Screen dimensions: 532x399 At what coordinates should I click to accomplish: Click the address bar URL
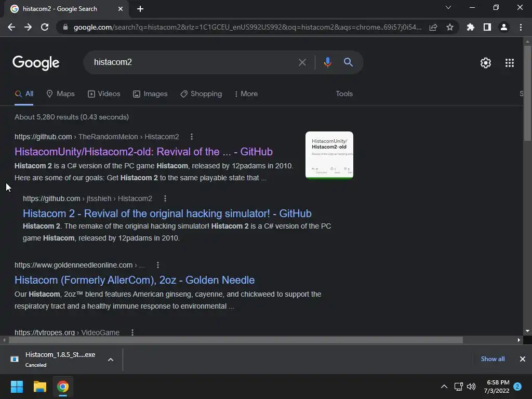pyautogui.click(x=248, y=27)
